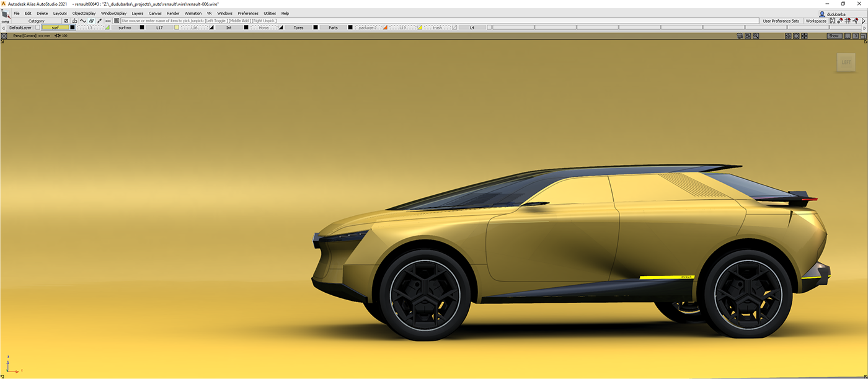
Task: Toggle visibility of the surf layer
Action: click(73, 27)
